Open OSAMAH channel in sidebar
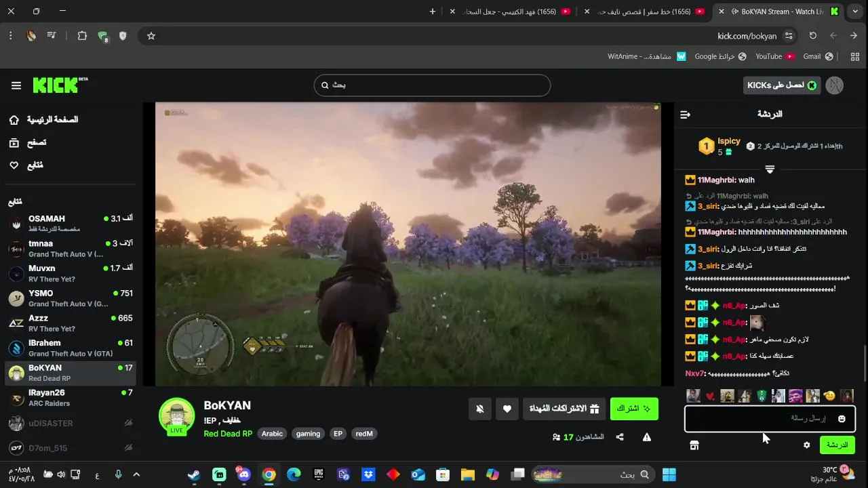The width and height of the screenshot is (868, 488). 71,224
